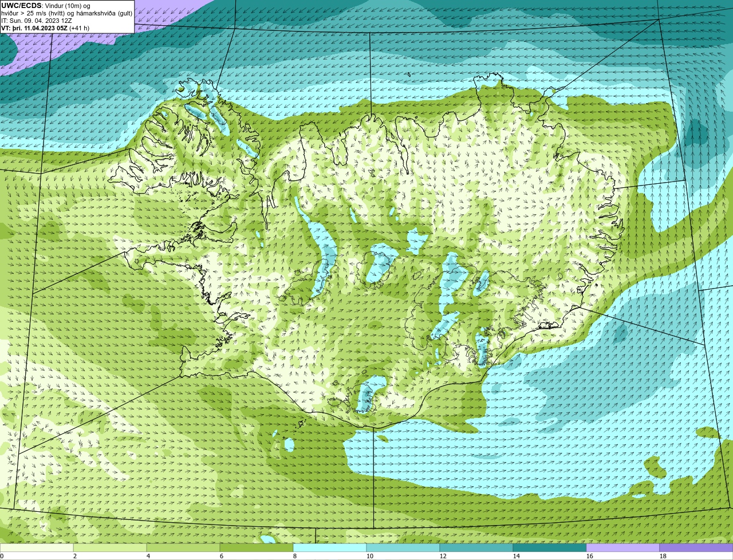This screenshot has height=560, width=733.
Task: Click the olive green 6–8 m/s legend swatch
Action: point(257,547)
